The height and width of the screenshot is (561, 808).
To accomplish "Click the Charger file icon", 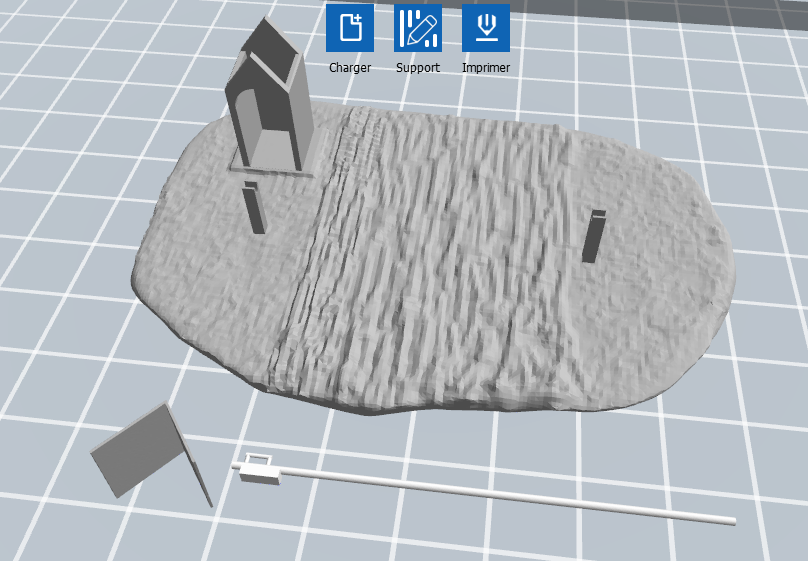I will coord(350,28).
